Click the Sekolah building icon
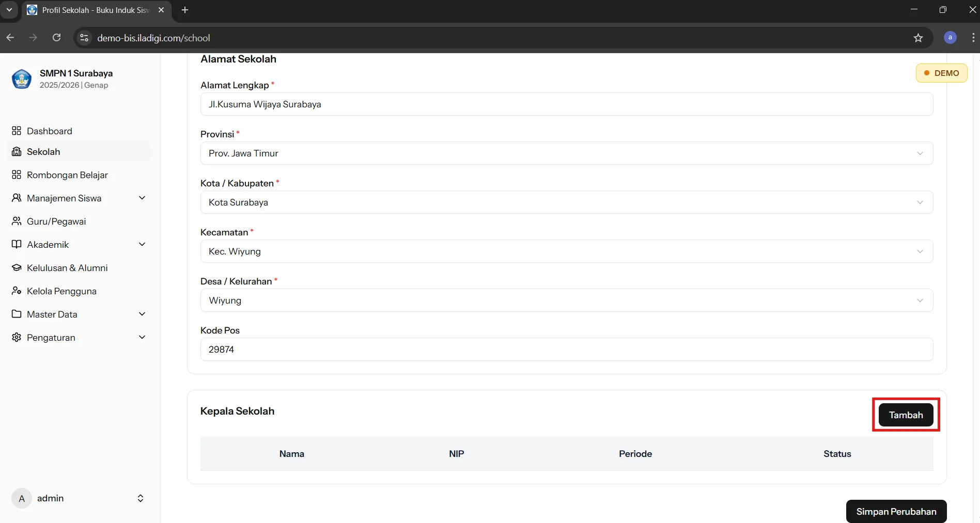This screenshot has height=523, width=980. coord(17,151)
